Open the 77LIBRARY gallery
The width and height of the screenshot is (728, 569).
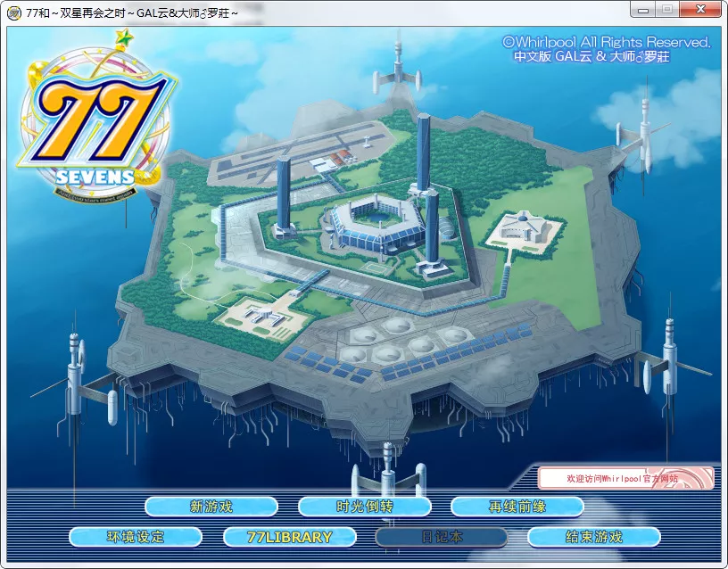289,537
